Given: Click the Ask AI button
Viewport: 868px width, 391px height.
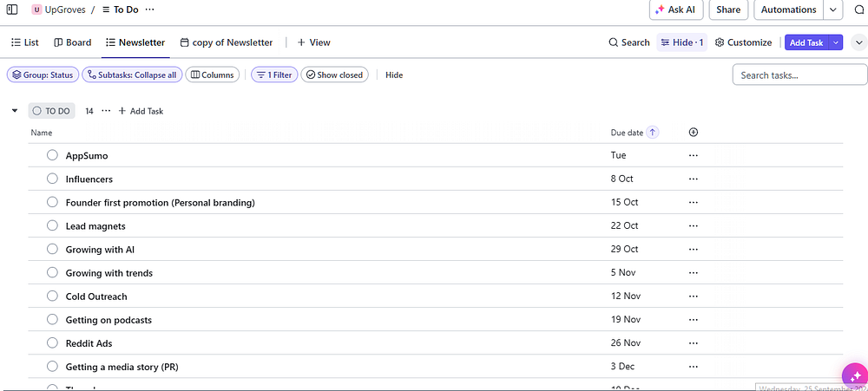Looking at the screenshot, I should [675, 10].
